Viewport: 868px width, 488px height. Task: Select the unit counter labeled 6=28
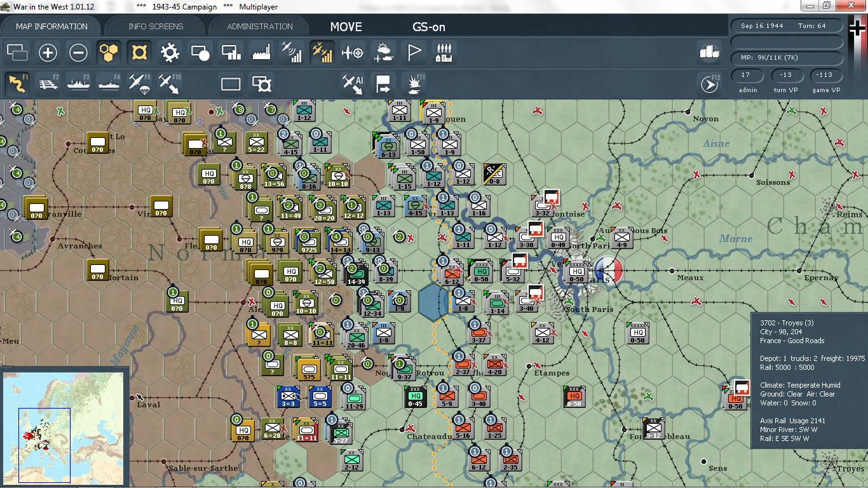pos(272,428)
